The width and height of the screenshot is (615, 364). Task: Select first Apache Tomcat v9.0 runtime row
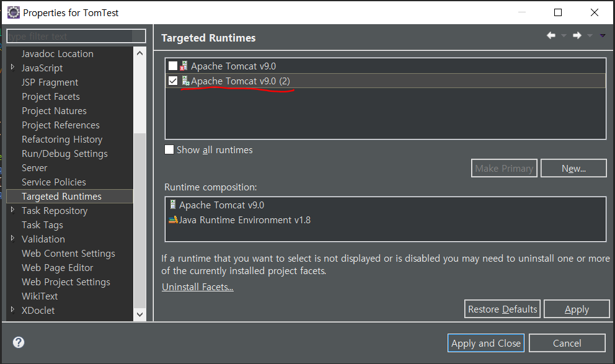click(x=386, y=66)
